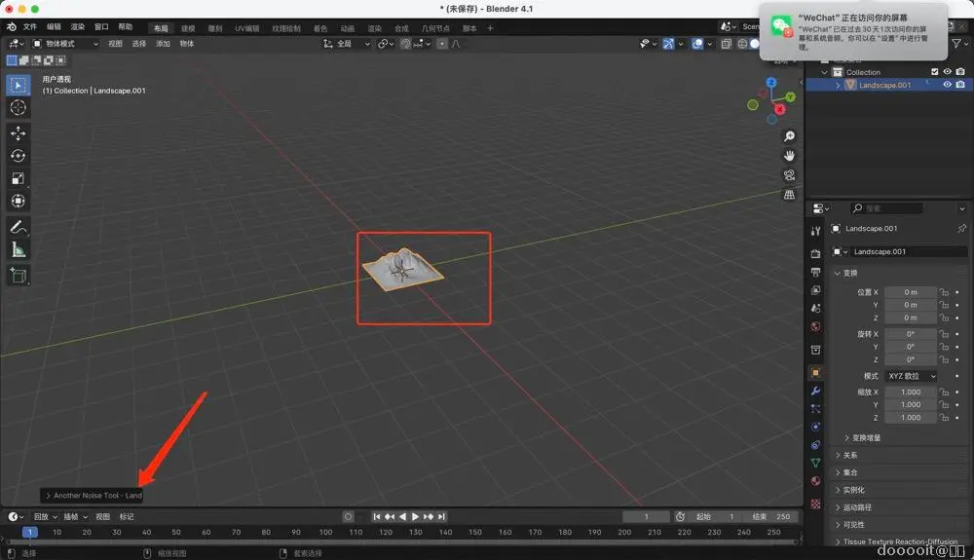Select the Annotate pencil tool
974x560 pixels.
click(18, 227)
